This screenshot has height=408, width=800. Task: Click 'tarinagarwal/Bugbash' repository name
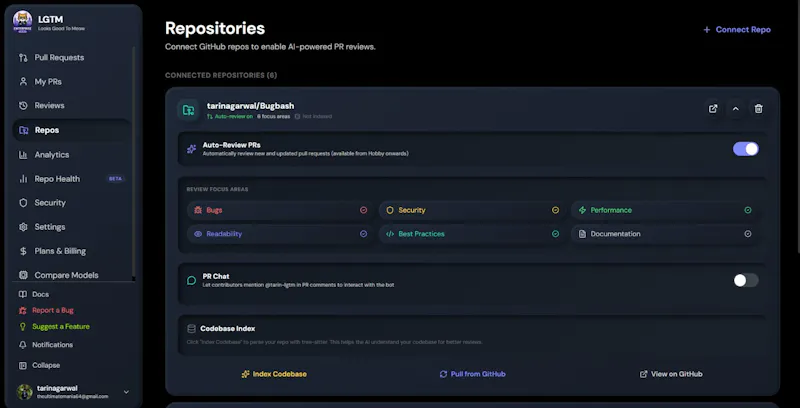click(x=251, y=106)
